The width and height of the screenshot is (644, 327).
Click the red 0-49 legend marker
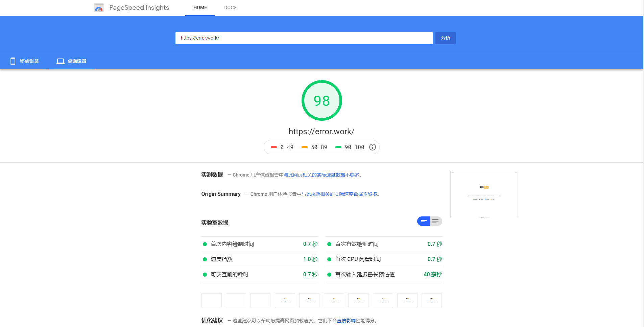(x=274, y=147)
